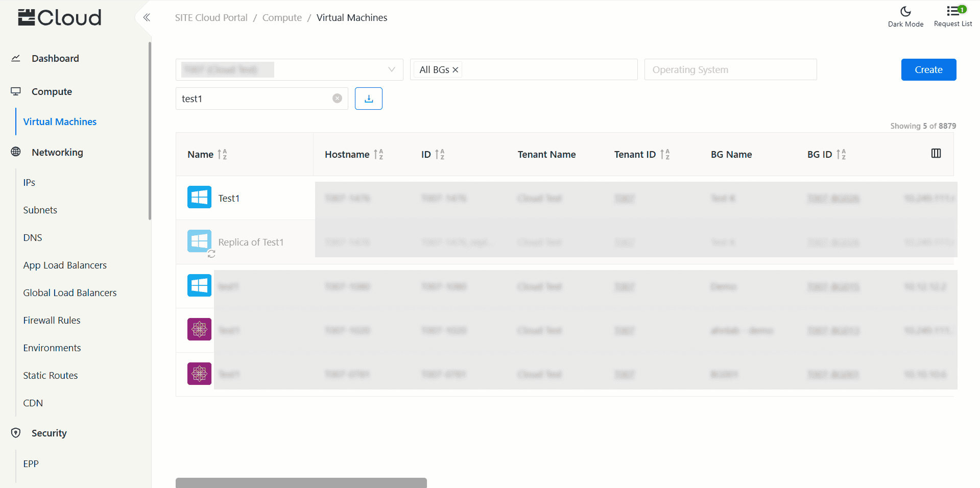This screenshot has height=488, width=980.
Task: Collapse the sidebar with double-chevron icon
Action: point(147,18)
